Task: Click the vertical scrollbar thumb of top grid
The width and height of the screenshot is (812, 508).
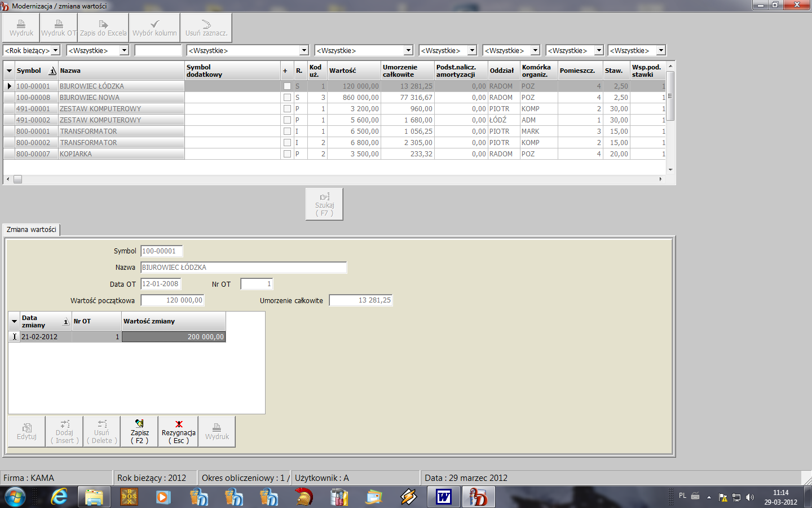Action: click(670, 96)
